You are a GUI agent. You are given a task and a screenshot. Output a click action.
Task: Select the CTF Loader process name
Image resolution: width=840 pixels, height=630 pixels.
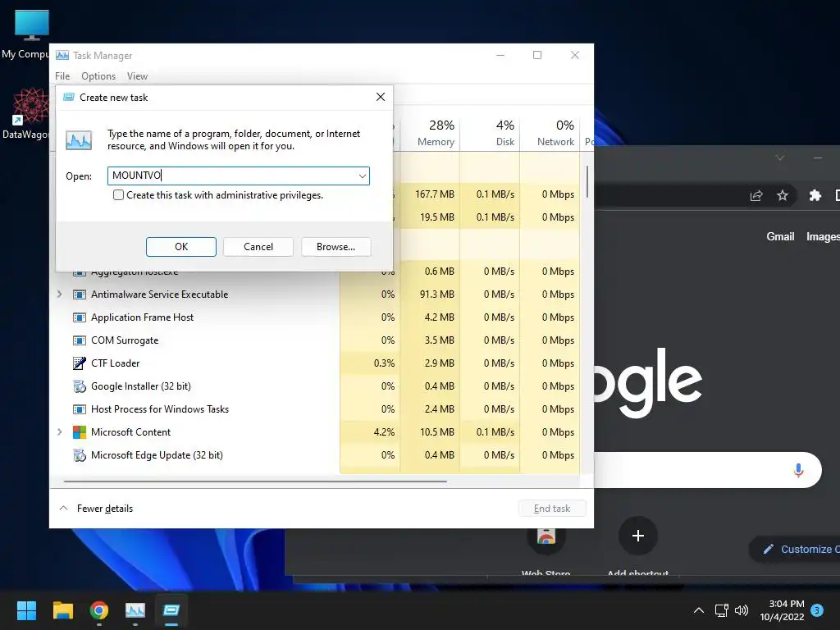(x=115, y=363)
